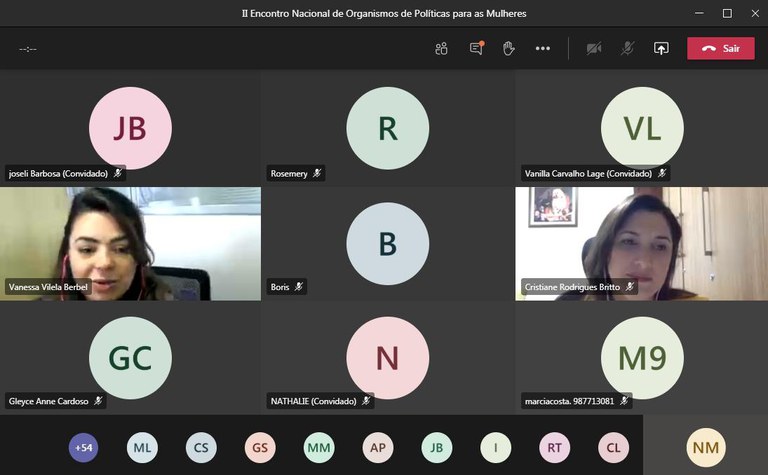Expand the +54 overflow participants list
The height and width of the screenshot is (475, 768).
point(83,447)
